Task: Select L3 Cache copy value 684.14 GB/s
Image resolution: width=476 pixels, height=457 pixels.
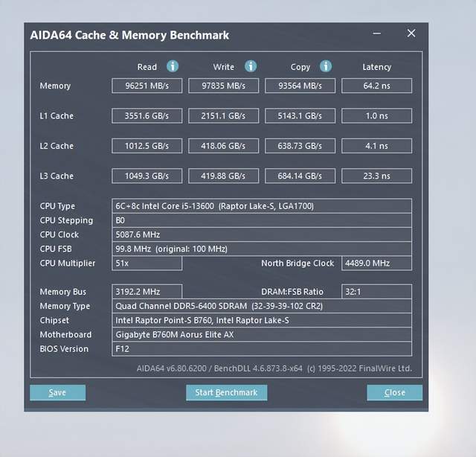Action: coord(300,176)
